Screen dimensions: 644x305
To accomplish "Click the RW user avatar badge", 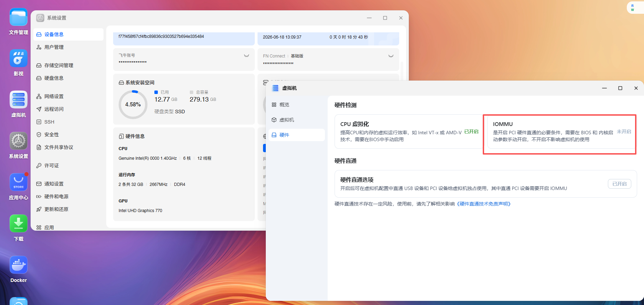I will 633,8.
